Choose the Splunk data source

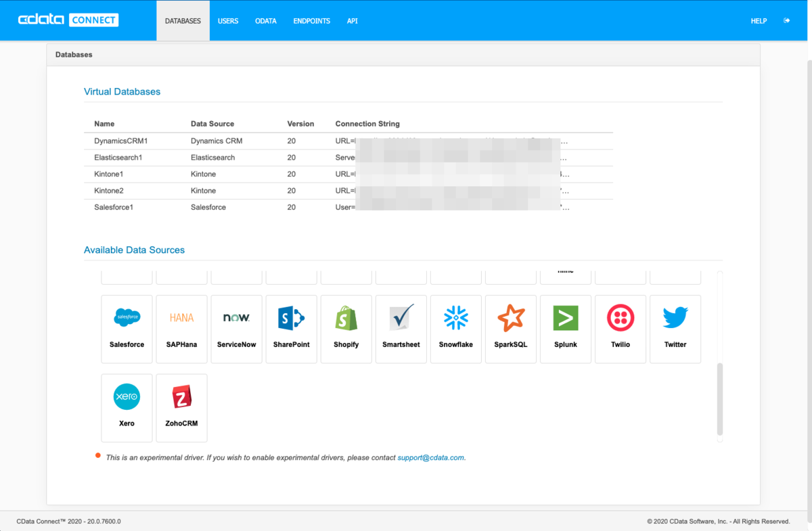pyautogui.click(x=566, y=329)
